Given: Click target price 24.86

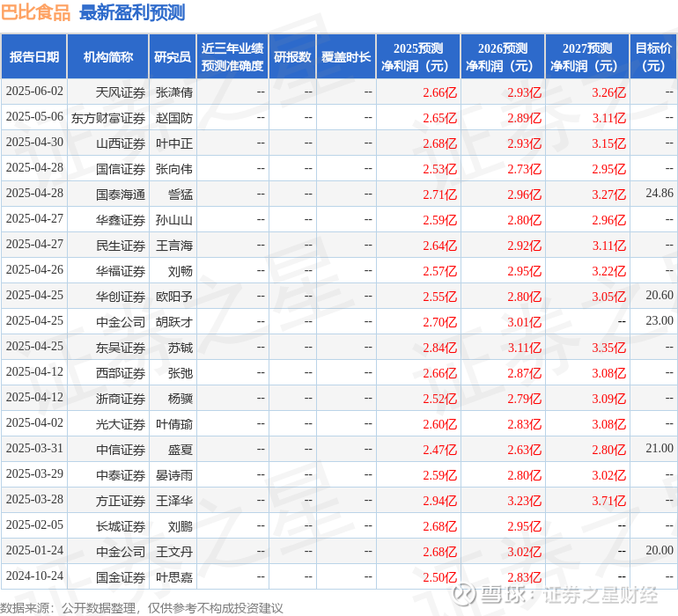Looking at the screenshot, I should 660,193.
